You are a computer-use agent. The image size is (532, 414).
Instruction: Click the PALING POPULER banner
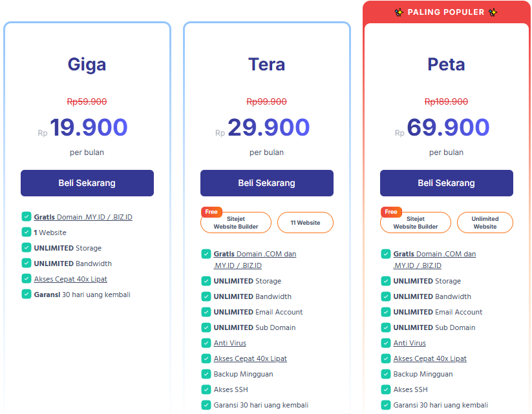click(447, 12)
